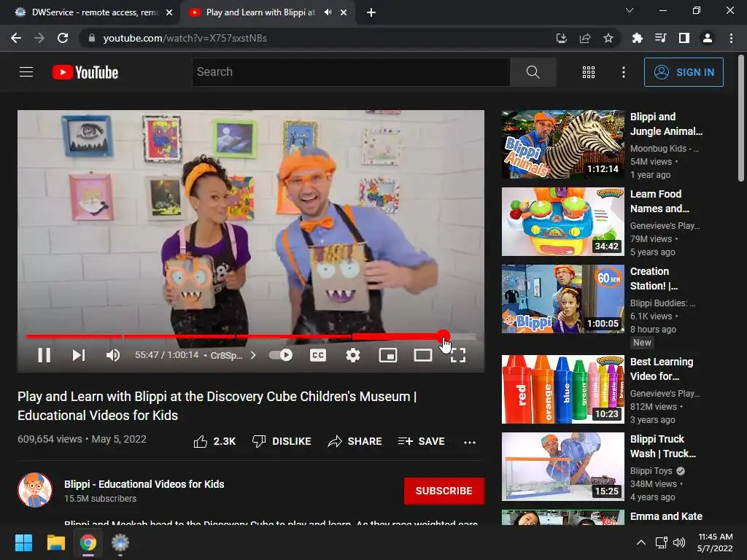The image size is (747, 560).
Task: Open YouTube settings three-dot menu
Action: tap(623, 72)
